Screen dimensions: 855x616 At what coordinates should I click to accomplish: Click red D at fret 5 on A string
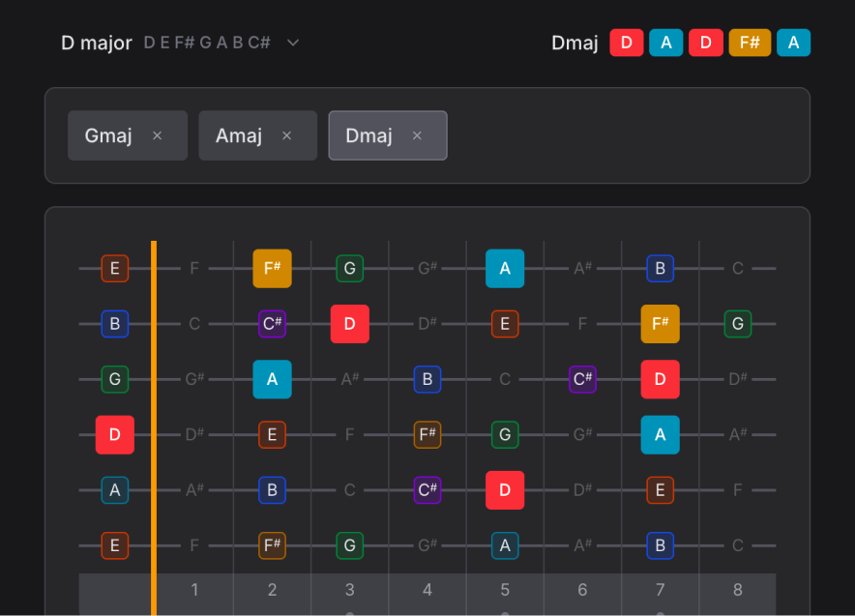tap(505, 490)
